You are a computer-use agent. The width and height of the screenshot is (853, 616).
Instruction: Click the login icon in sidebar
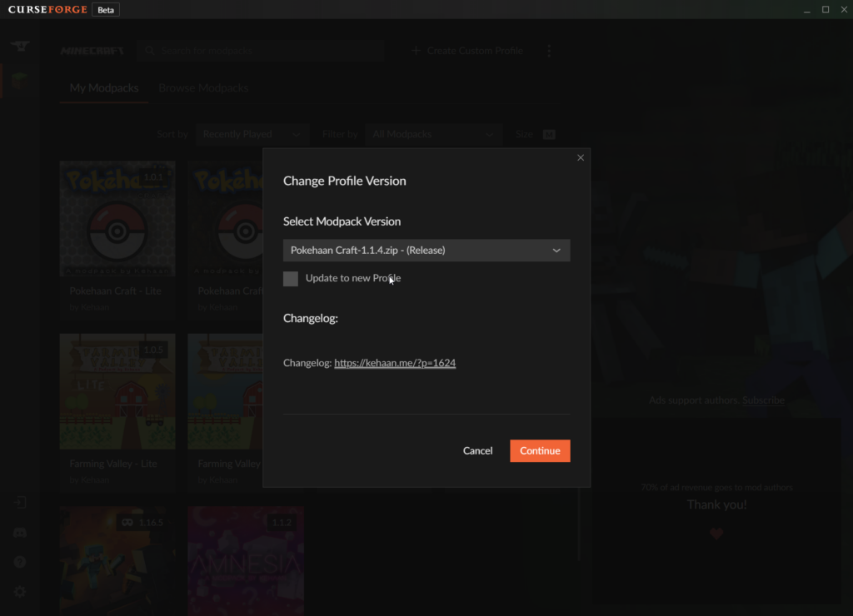click(20, 502)
